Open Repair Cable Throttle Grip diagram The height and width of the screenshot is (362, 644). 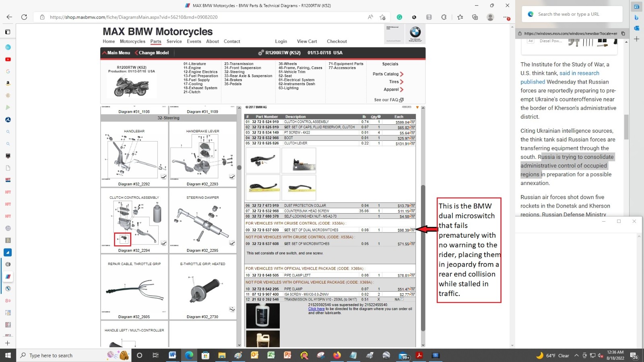[x=134, y=288]
